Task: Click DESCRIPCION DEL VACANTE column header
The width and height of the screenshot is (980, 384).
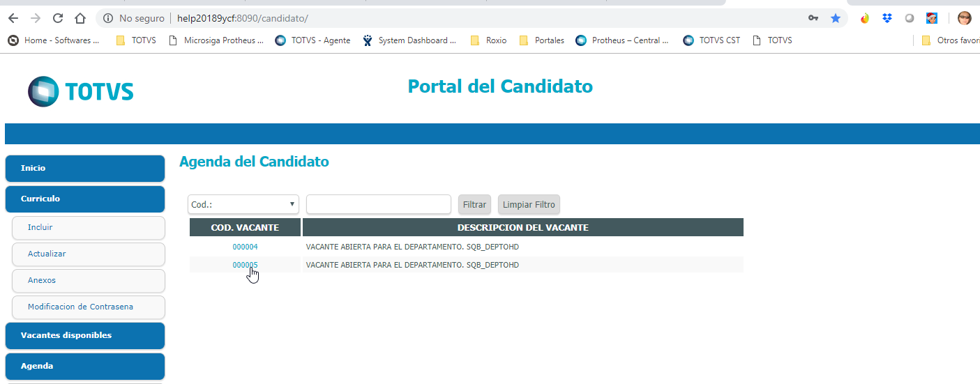Action: pyautogui.click(x=523, y=227)
